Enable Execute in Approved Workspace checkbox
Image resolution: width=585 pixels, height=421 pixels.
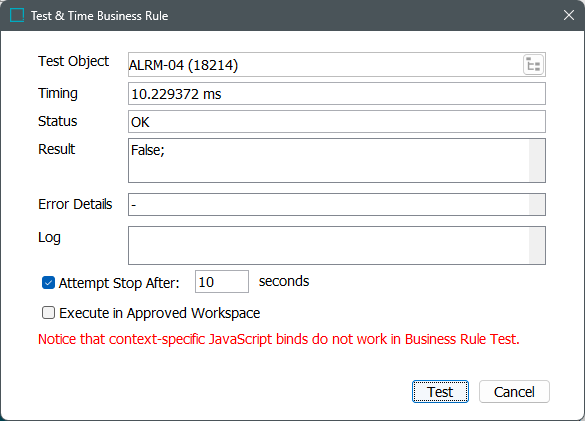[x=48, y=312]
